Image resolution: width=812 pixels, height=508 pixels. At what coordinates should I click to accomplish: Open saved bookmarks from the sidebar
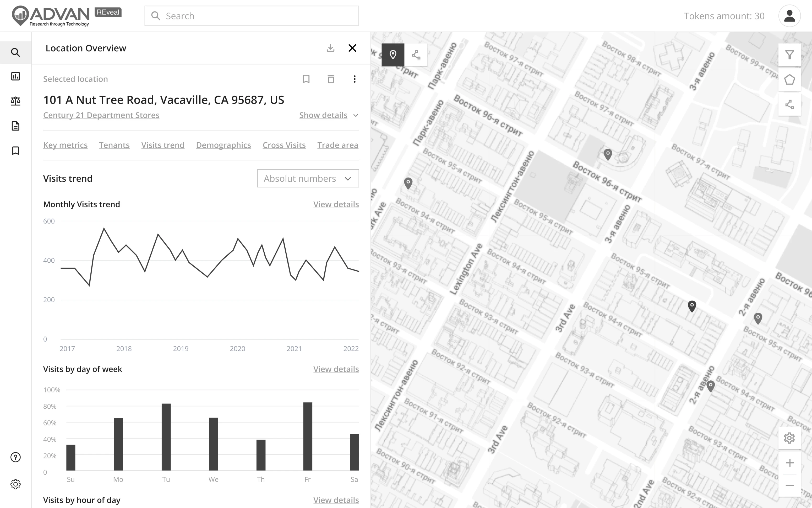click(15, 150)
